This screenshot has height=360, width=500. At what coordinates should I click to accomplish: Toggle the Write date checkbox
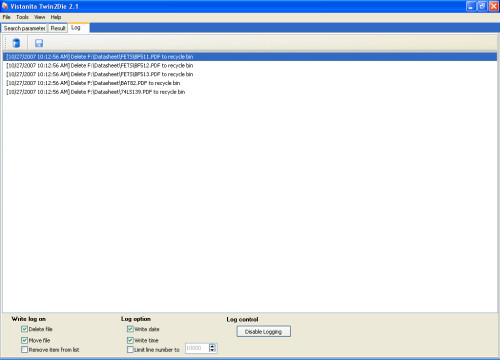pos(130,329)
